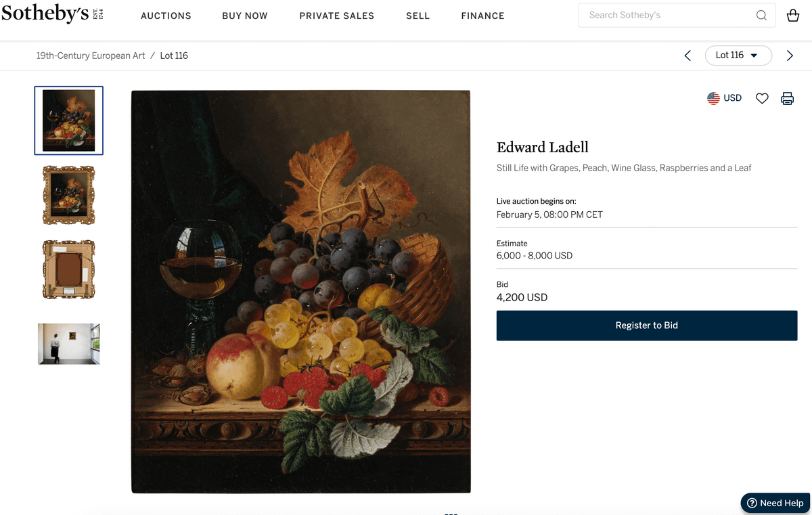812x515 pixels.
Task: Type in the Search Sotheby's field
Action: (667, 16)
